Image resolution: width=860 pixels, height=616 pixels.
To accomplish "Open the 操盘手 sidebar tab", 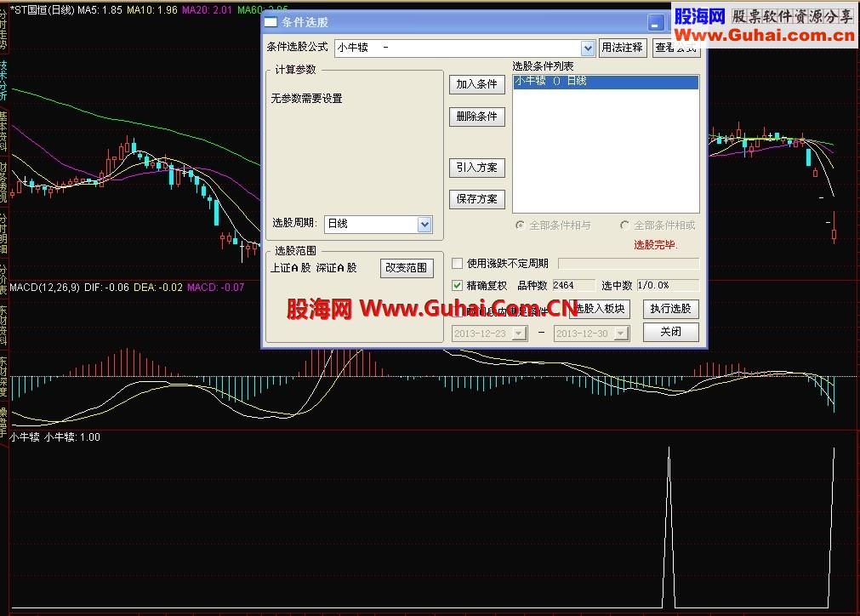I will (x=3, y=421).
